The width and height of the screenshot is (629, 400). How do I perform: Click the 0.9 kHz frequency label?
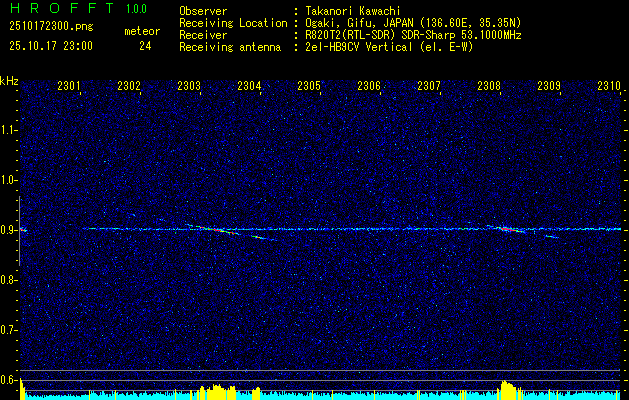click(x=8, y=230)
